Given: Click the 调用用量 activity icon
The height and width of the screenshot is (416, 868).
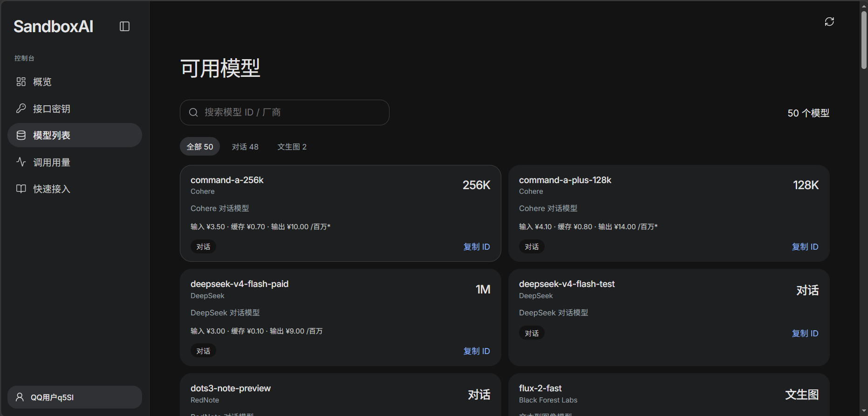Looking at the screenshot, I should click(21, 162).
